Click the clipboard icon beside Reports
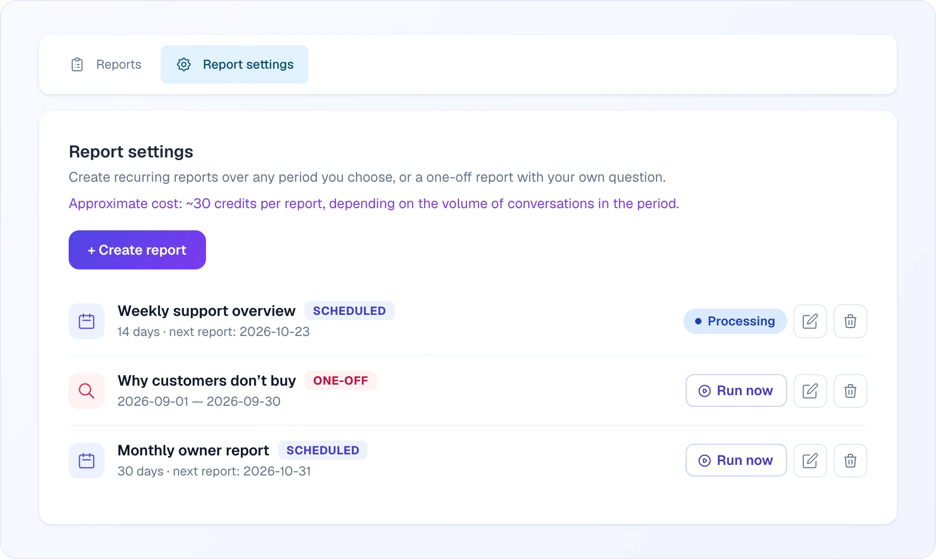The width and height of the screenshot is (936, 560). 77,64
